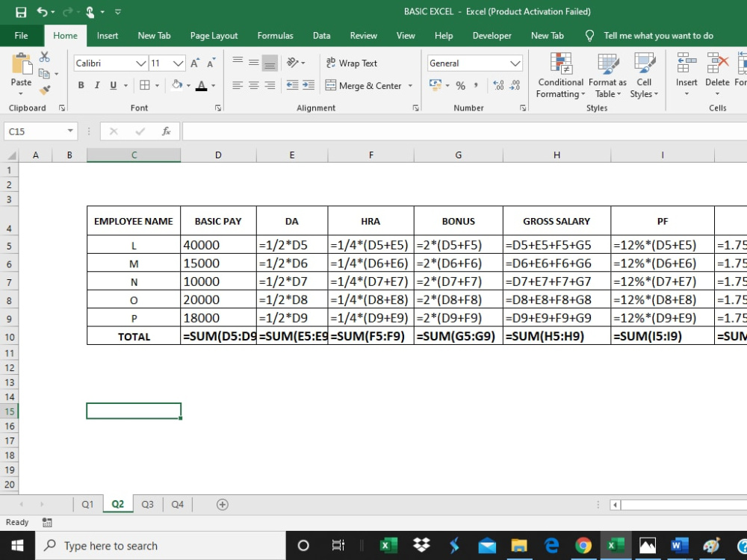The image size is (747, 560).
Task: Click Insert cells button
Action: (x=686, y=74)
